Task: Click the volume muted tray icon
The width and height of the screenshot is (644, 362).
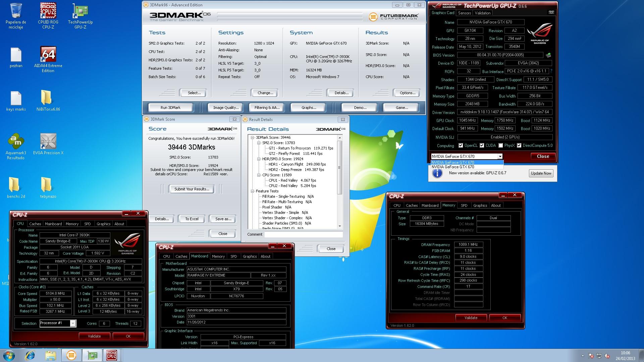Action: (607, 356)
